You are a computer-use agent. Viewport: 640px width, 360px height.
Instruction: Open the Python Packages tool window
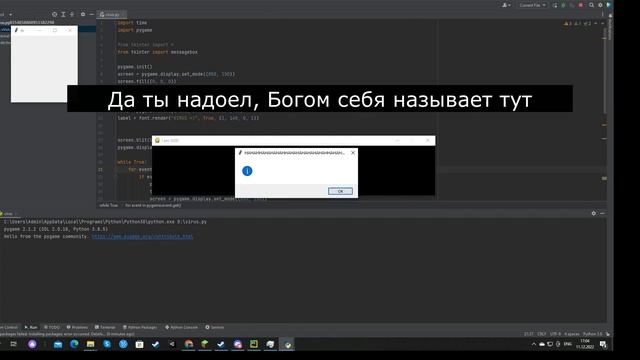click(x=140, y=327)
